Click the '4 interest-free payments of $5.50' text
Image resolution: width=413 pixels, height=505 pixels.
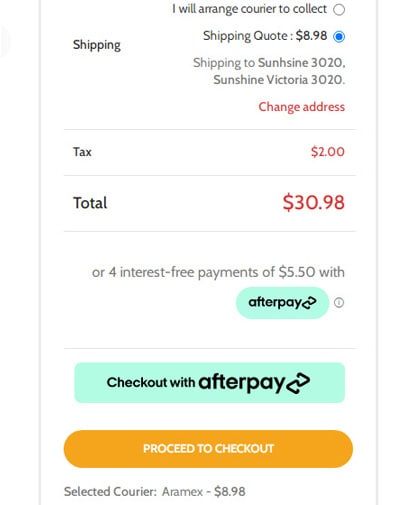tap(212, 272)
